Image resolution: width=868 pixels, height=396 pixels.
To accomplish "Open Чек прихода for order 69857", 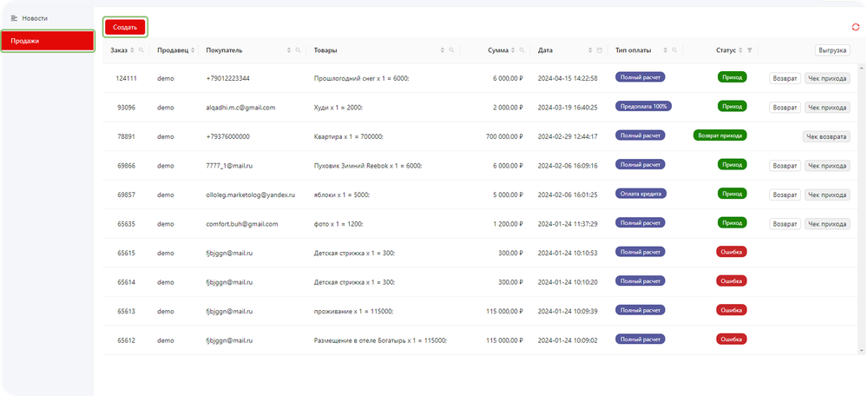I will pos(827,195).
